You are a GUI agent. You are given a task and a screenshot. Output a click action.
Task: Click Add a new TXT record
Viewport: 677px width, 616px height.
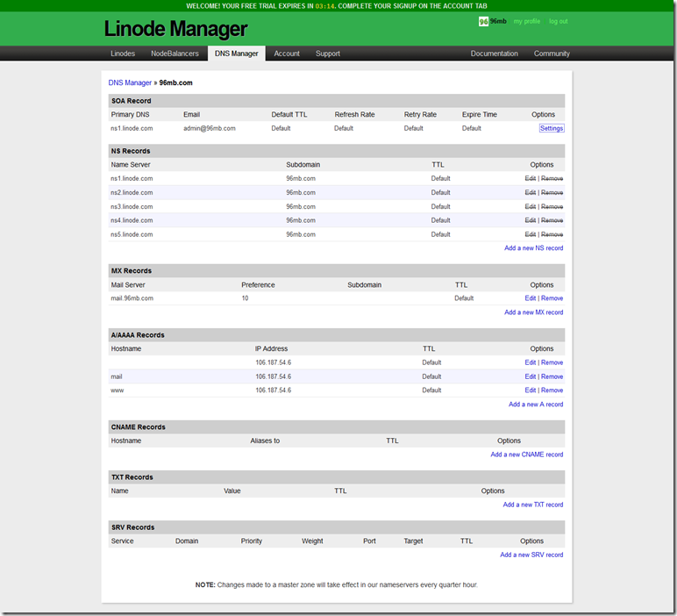point(533,505)
